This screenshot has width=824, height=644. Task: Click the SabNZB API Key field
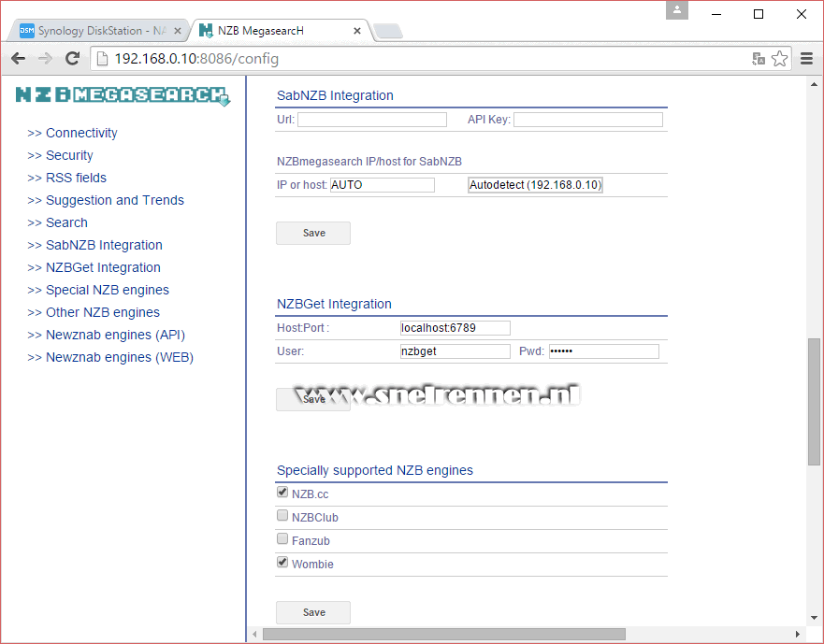click(588, 120)
